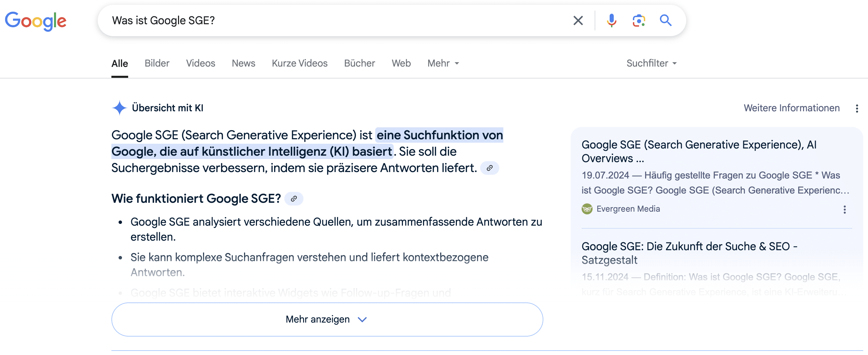Click link icon beside 'Wie funktioniert Google SGE?'
The height and width of the screenshot is (355, 868).
click(x=294, y=199)
